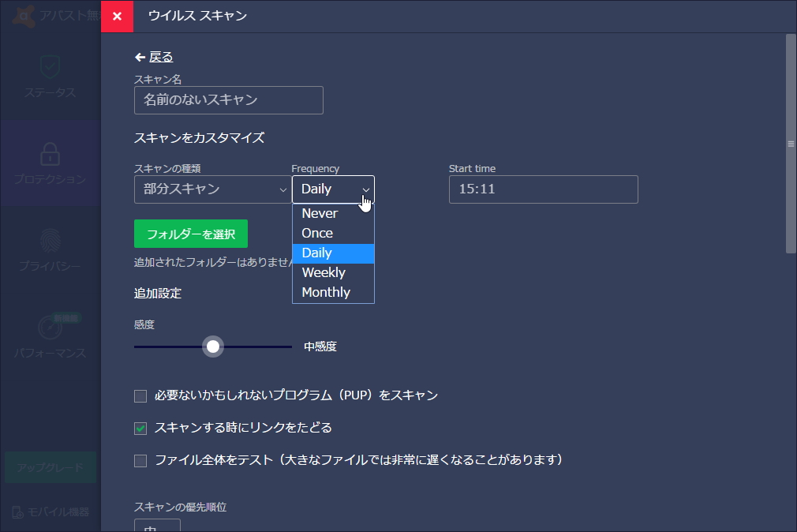This screenshot has width=797, height=532.
Task: Adjust the 感度 sensitivity slider handle
Action: pyautogui.click(x=213, y=346)
